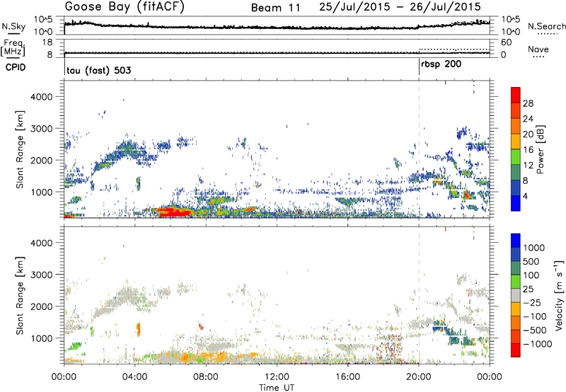Click '-100' on the Velocity colorbar scale
Image resolution: width=566 pixels, height=392 pixels.
[x=535, y=316]
